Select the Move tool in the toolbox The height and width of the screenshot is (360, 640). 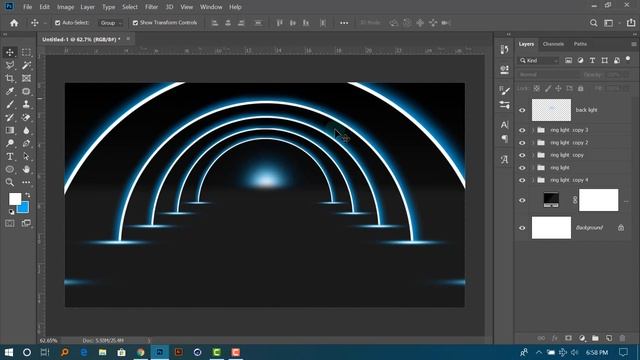(x=10, y=52)
